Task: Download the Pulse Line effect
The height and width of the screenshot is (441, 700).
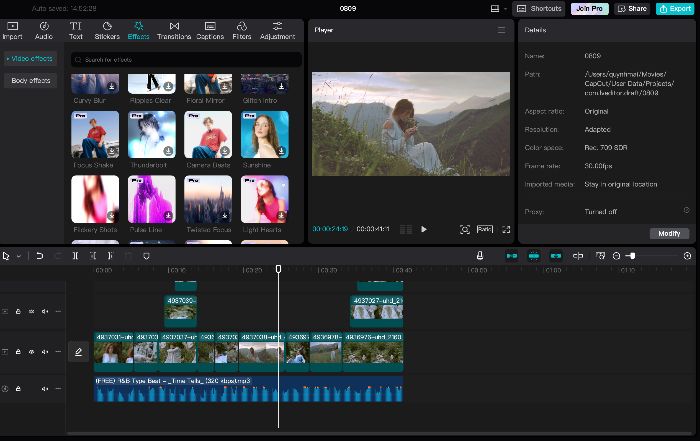Action: click(x=168, y=216)
